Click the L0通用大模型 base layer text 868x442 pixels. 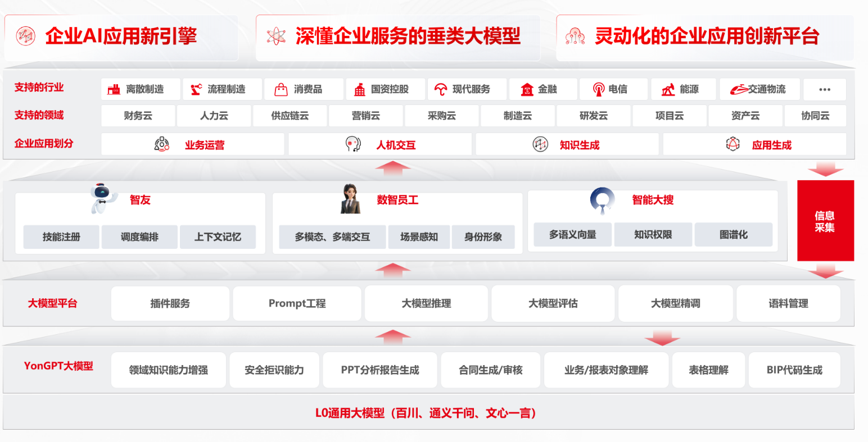coord(426,413)
